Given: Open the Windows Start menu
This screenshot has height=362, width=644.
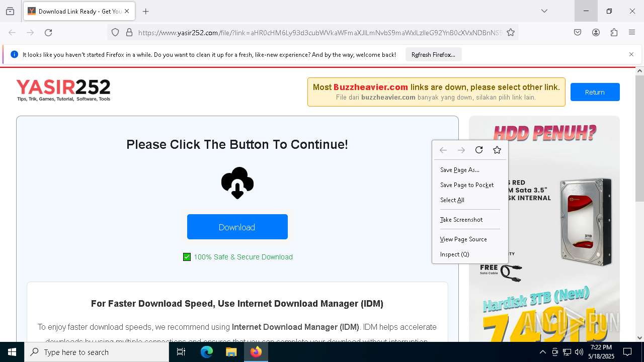Looking at the screenshot, I should [x=12, y=352].
